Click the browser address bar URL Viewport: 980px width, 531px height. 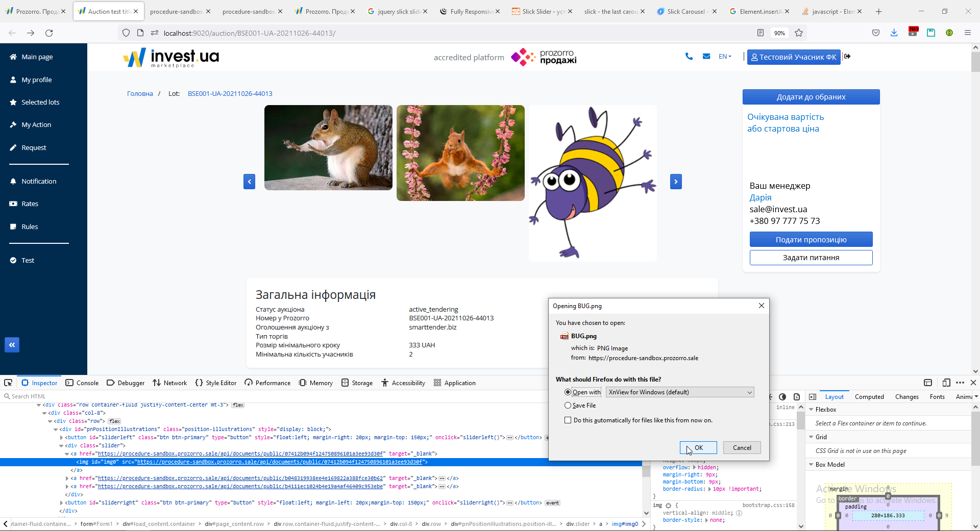click(x=250, y=33)
